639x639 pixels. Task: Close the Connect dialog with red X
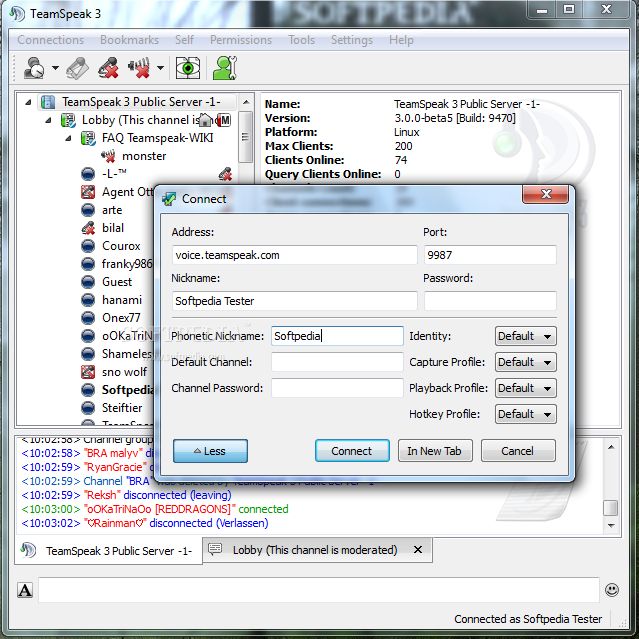pyautogui.click(x=545, y=194)
